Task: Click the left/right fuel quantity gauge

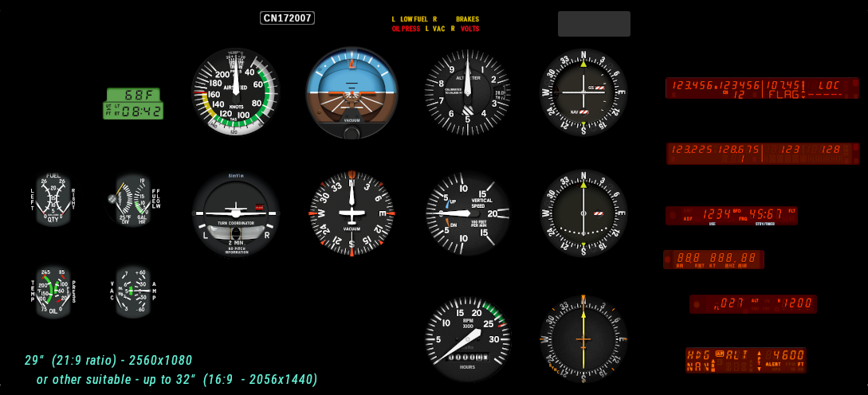Action: click(53, 200)
